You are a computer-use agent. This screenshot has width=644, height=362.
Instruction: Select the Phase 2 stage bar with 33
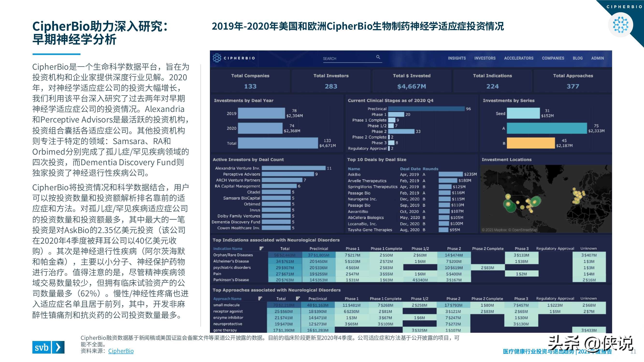click(x=401, y=132)
